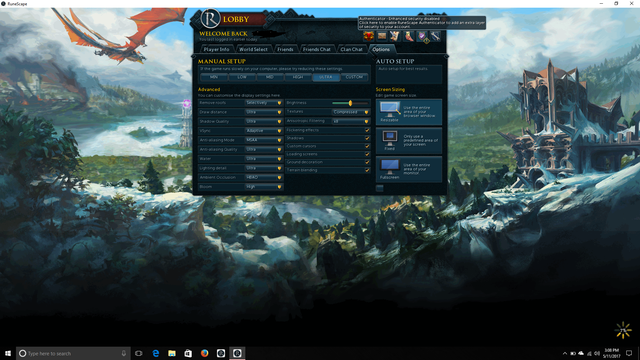Choose the LOW graphics preset

point(242,77)
